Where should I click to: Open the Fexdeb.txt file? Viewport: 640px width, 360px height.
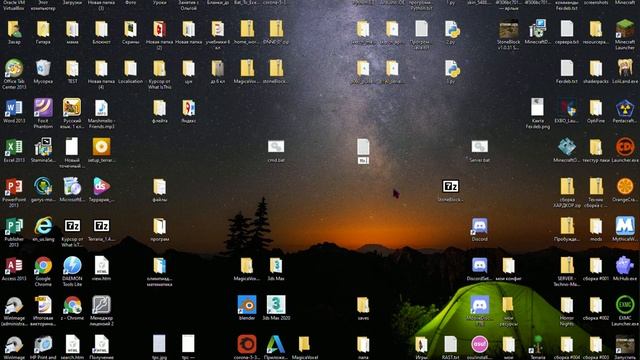tap(567, 69)
